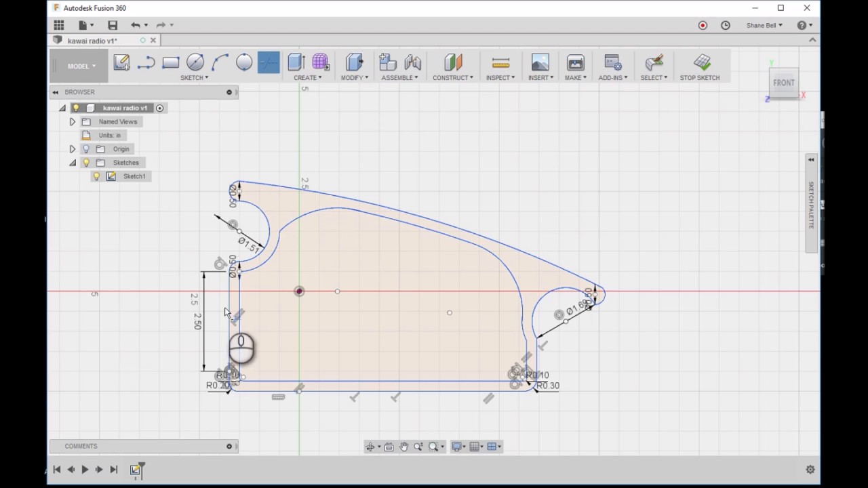Add a comment with the Comments plus button
Screen dimensions: 868x488
(x=229, y=447)
